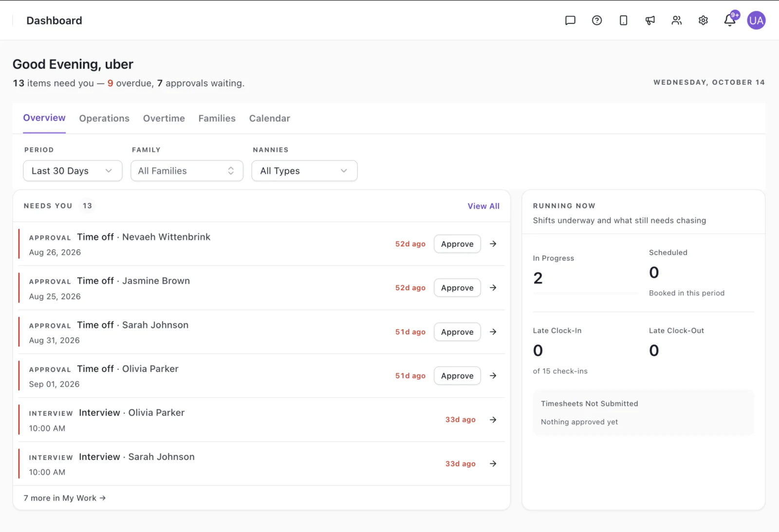Open arrow for Jasmine Brown time off
This screenshot has height=532, width=779.
(x=493, y=288)
